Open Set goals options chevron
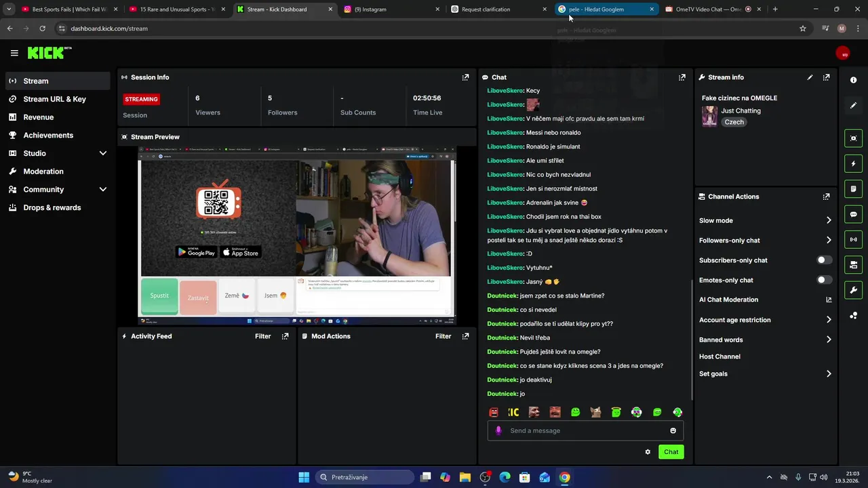 pyautogui.click(x=829, y=373)
